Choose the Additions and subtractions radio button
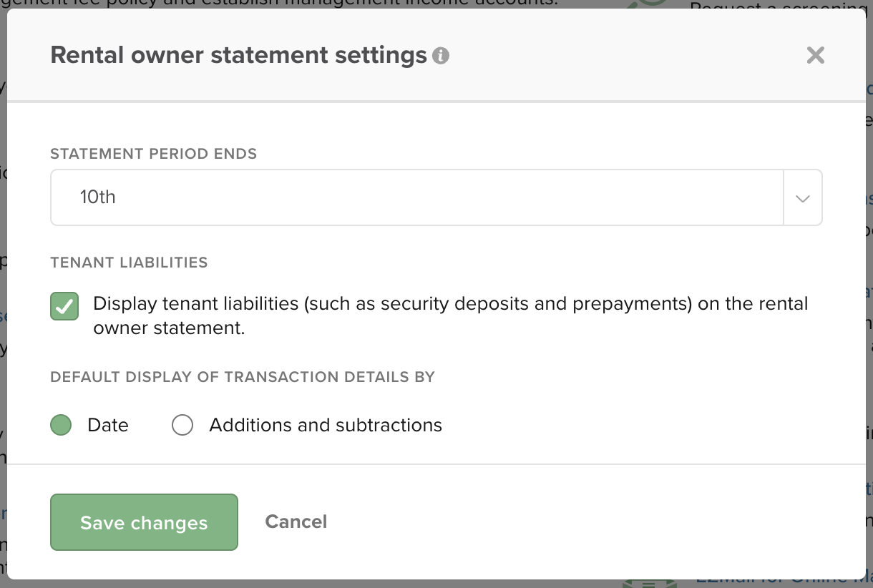Screen dimensions: 873x588 click(182, 426)
